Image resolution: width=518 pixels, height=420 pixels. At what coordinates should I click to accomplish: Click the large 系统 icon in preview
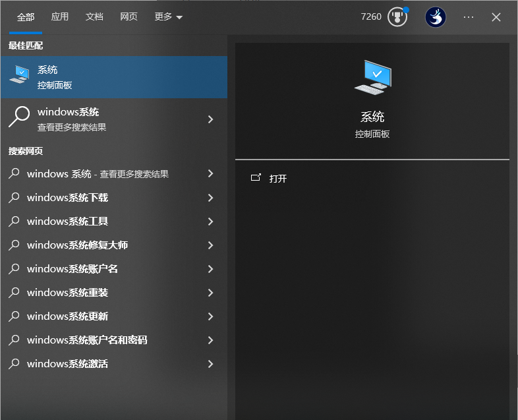tap(373, 76)
